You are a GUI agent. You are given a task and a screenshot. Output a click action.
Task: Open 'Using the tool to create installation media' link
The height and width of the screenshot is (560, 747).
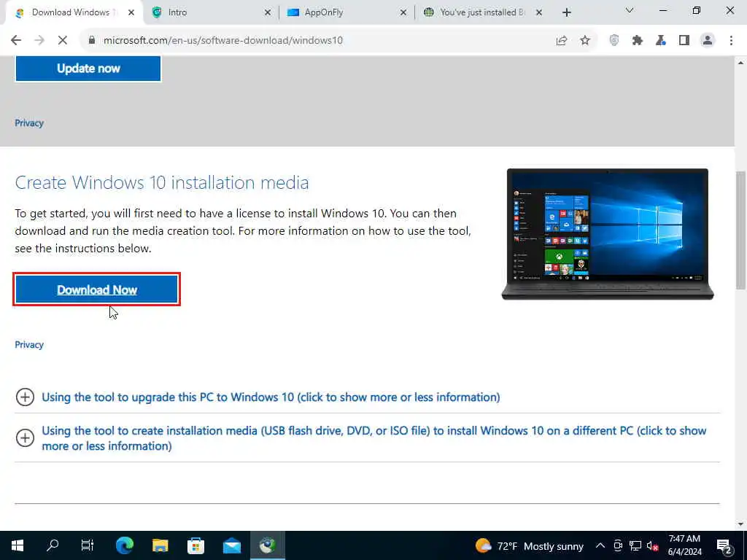374,438
